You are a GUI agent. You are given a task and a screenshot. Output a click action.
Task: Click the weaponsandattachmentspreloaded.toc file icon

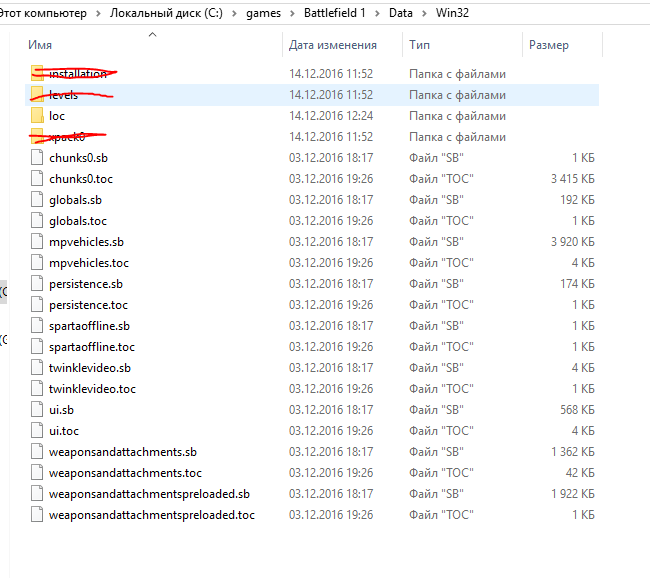pos(37,514)
